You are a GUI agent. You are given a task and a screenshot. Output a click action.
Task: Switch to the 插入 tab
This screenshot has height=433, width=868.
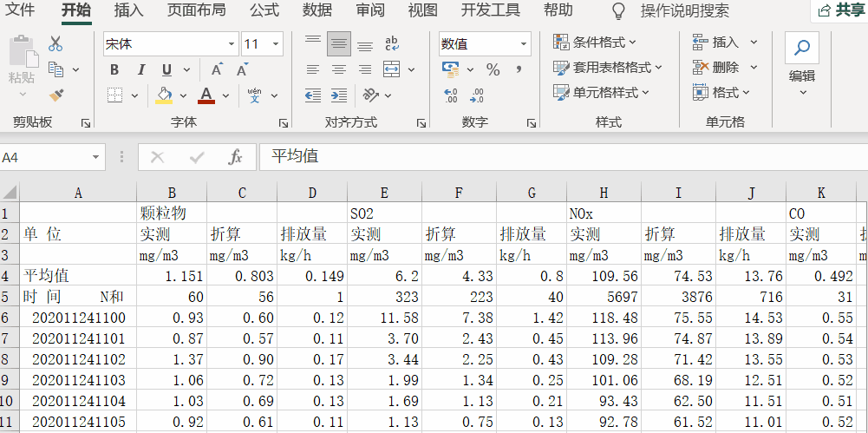(129, 10)
